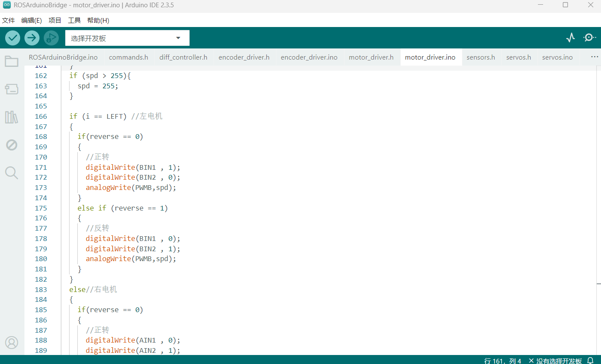Image resolution: width=601 pixels, height=364 pixels.
Task: Open the Serial Monitor
Action: [x=589, y=38]
